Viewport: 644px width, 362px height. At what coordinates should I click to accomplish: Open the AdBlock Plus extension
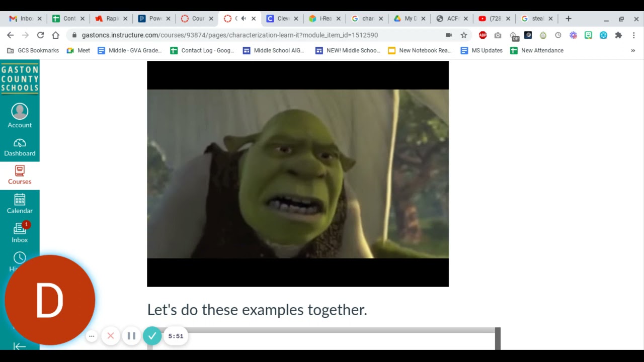point(482,35)
